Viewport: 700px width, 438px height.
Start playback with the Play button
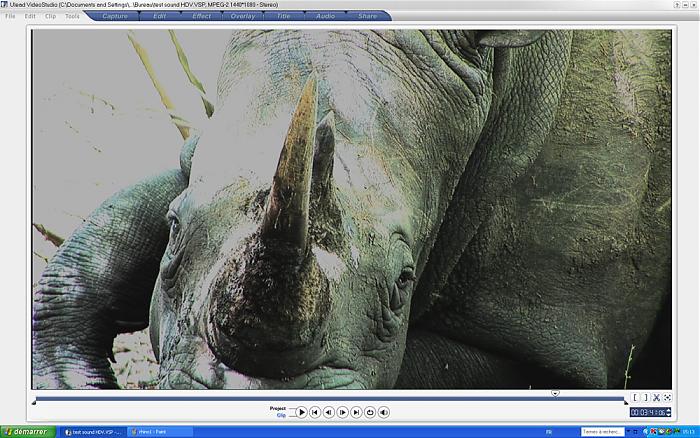pyautogui.click(x=301, y=412)
